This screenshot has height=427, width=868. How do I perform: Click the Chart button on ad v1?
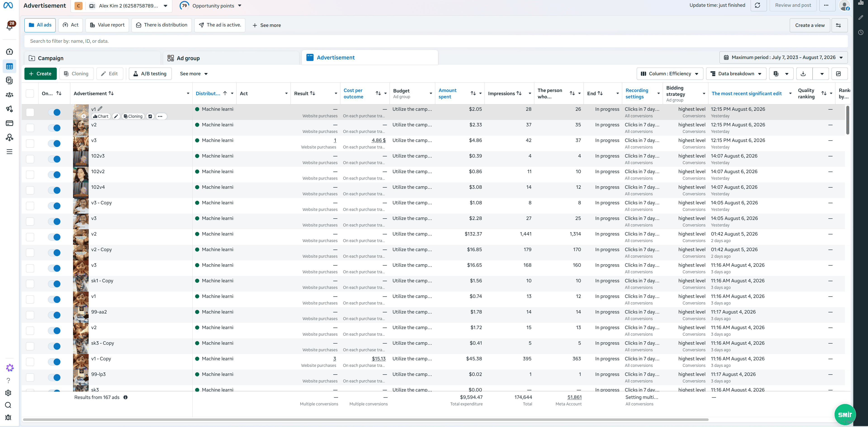click(x=101, y=116)
